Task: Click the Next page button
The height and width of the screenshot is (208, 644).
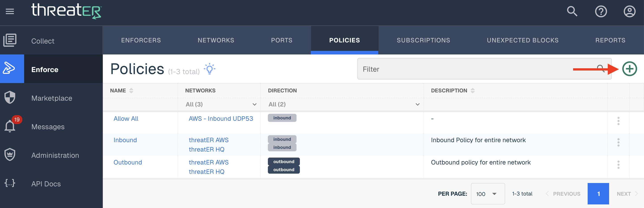Action: pyautogui.click(x=627, y=193)
